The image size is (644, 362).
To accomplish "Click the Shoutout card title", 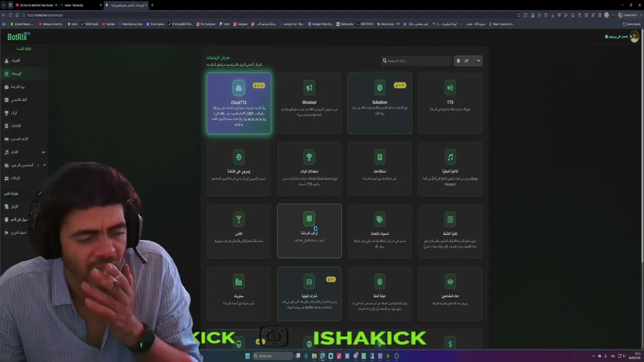I will coord(309,103).
